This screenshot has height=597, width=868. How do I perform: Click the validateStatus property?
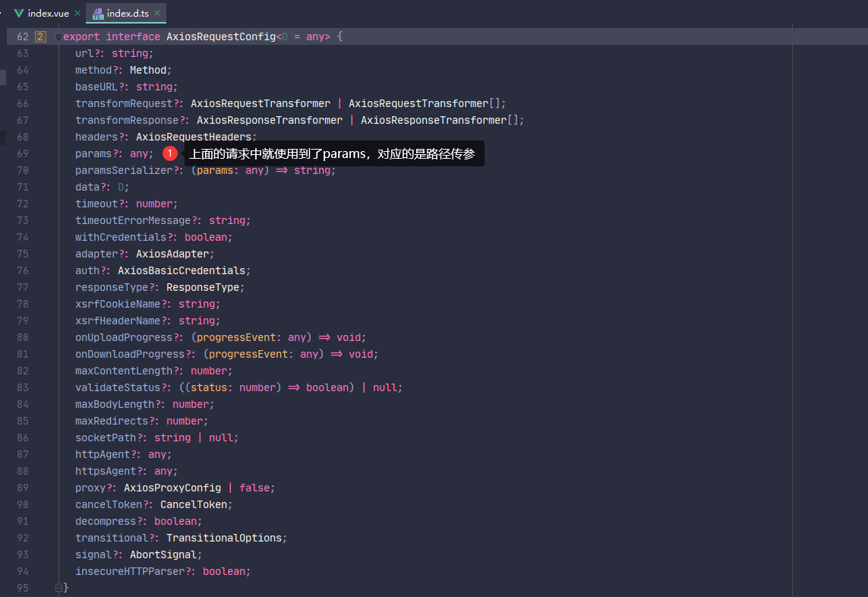pyautogui.click(x=118, y=387)
